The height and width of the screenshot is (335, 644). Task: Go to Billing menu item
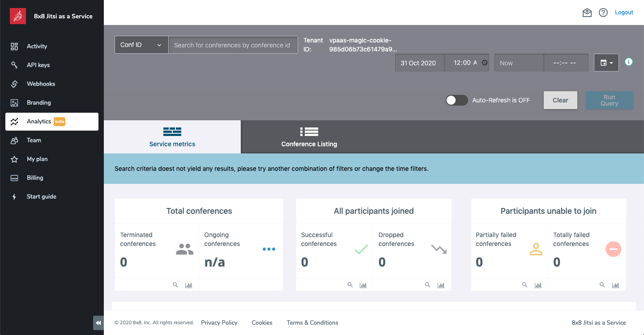(52, 178)
